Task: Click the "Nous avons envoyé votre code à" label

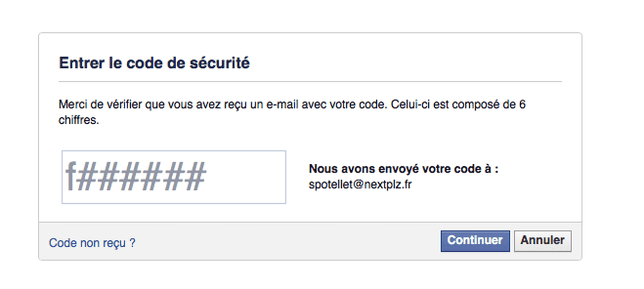Action: tap(403, 169)
